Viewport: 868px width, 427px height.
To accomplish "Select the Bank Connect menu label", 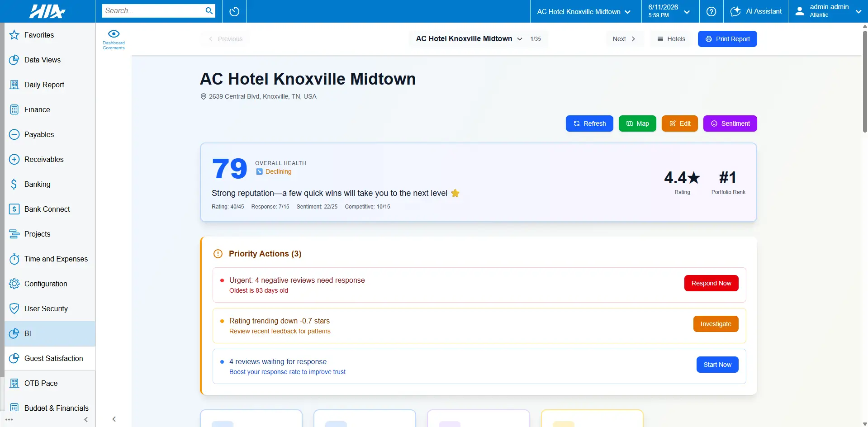I will [47, 209].
